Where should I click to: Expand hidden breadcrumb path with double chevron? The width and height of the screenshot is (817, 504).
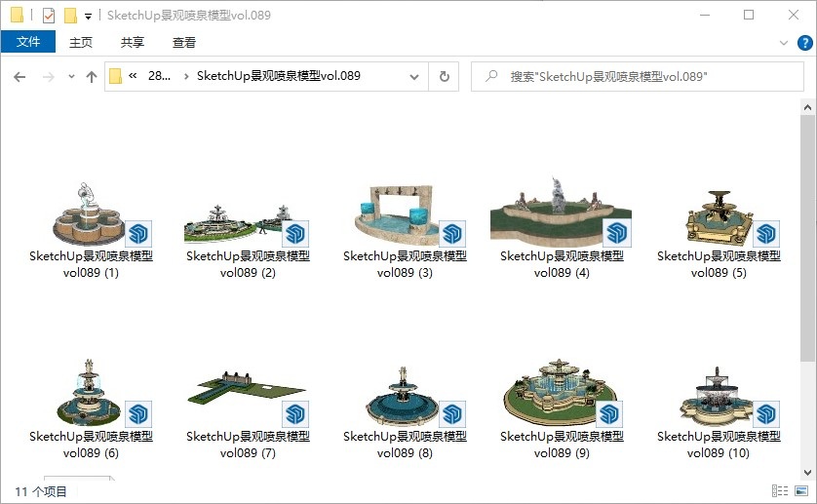pyautogui.click(x=133, y=76)
